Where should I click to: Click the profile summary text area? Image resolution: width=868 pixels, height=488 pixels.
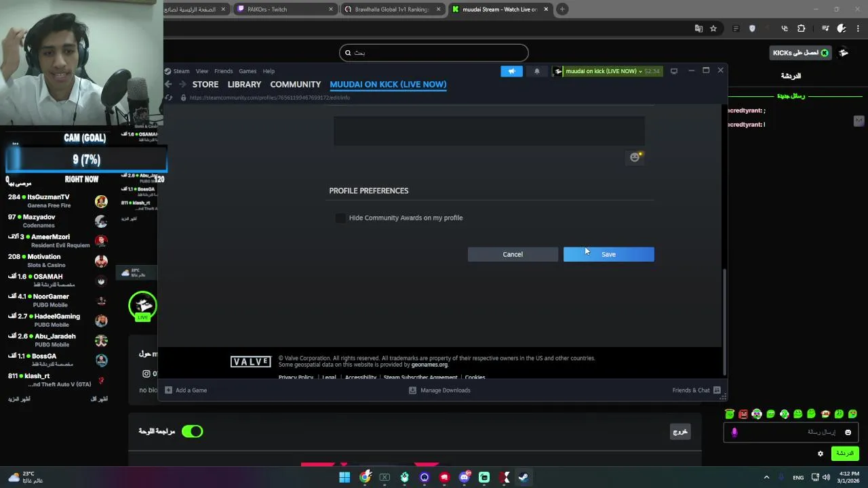tap(489, 131)
